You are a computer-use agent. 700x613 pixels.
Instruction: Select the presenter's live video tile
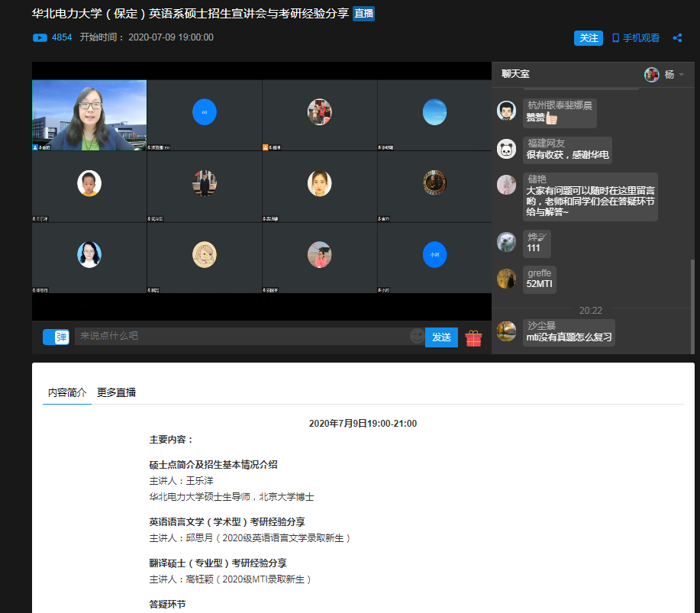(89, 115)
